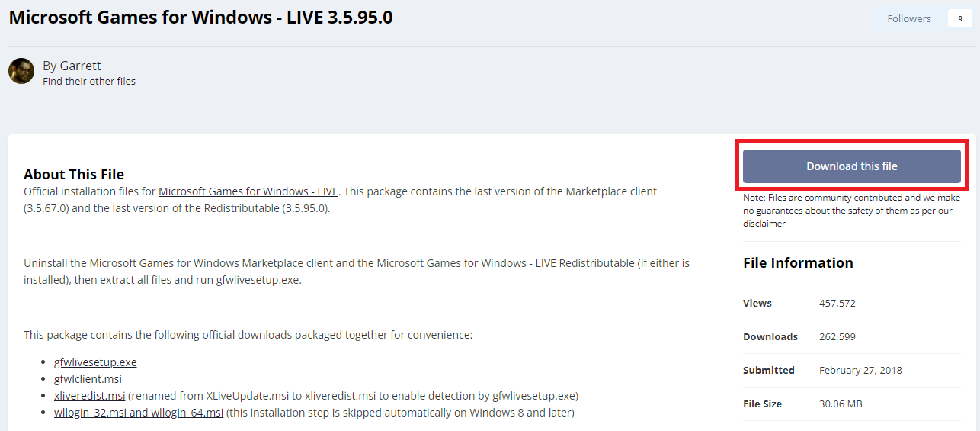Open the gfwlclient.msi download link
980x431 pixels.
click(x=88, y=379)
